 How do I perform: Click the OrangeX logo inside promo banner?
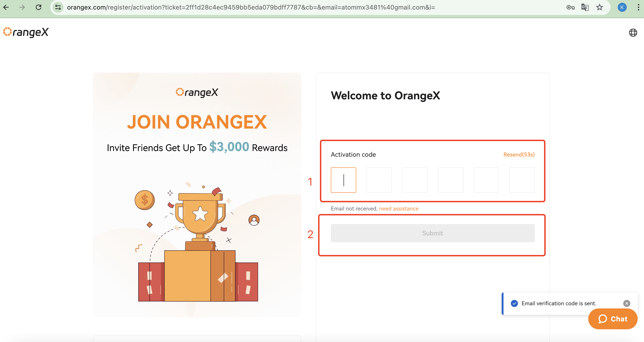pos(197,92)
